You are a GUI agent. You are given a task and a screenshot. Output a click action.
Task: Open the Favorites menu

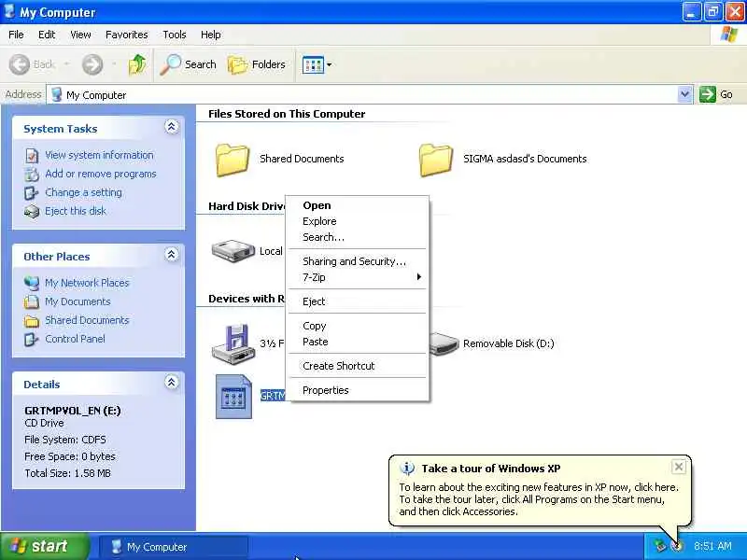(x=127, y=35)
